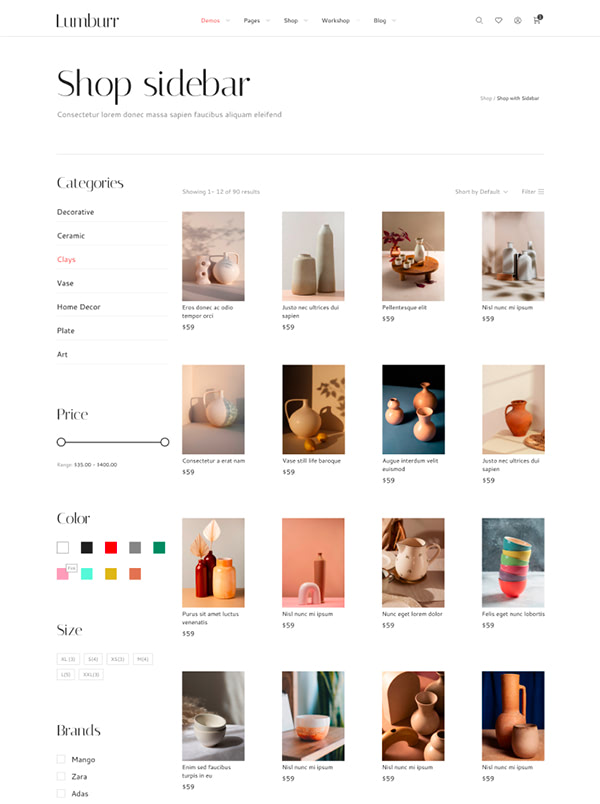
Task: Open the shopping cart icon
Action: point(537,20)
